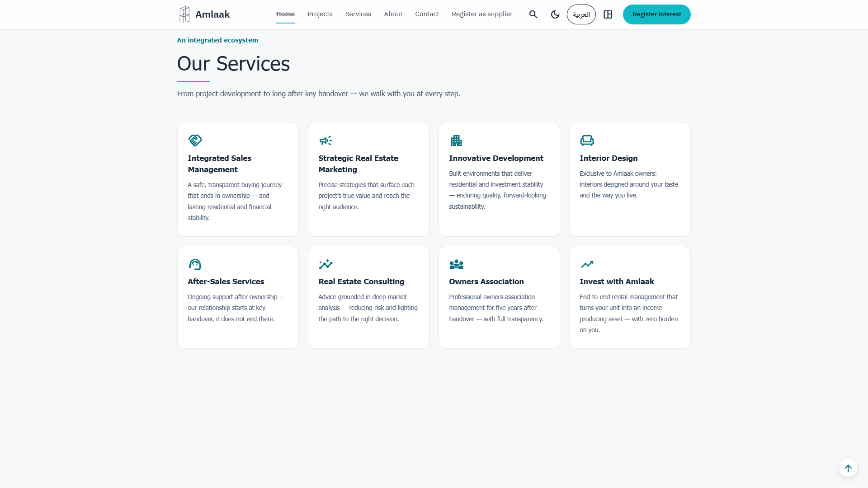Select the Real Estate Consulting card title

(x=361, y=282)
